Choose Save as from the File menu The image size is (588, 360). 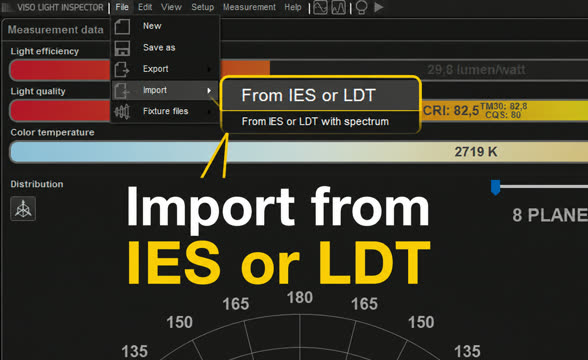tap(165, 48)
